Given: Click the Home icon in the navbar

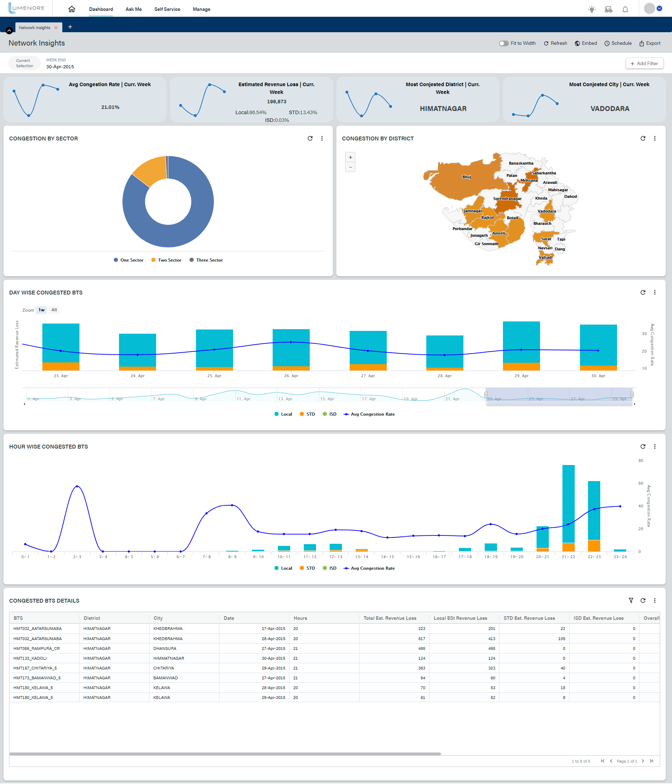Looking at the screenshot, I should click(x=71, y=9).
